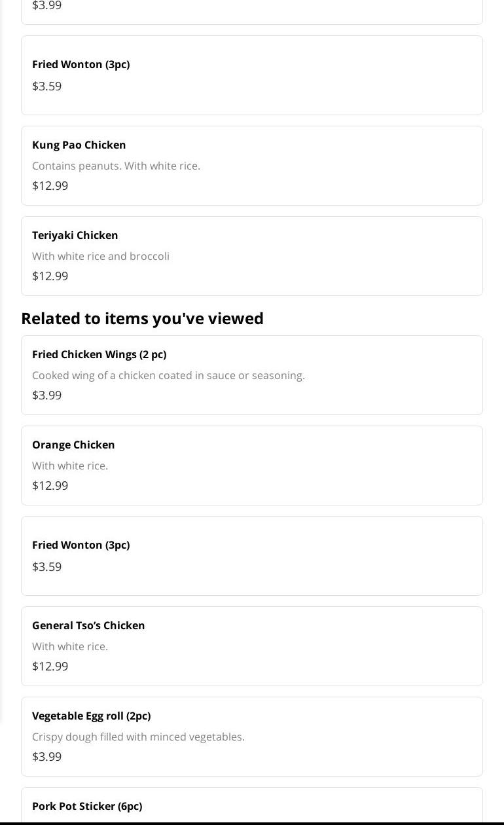The image size is (504, 825).
Task: Open Fried Wonton (3pc) below Orange Chicken
Action: tap(81, 545)
